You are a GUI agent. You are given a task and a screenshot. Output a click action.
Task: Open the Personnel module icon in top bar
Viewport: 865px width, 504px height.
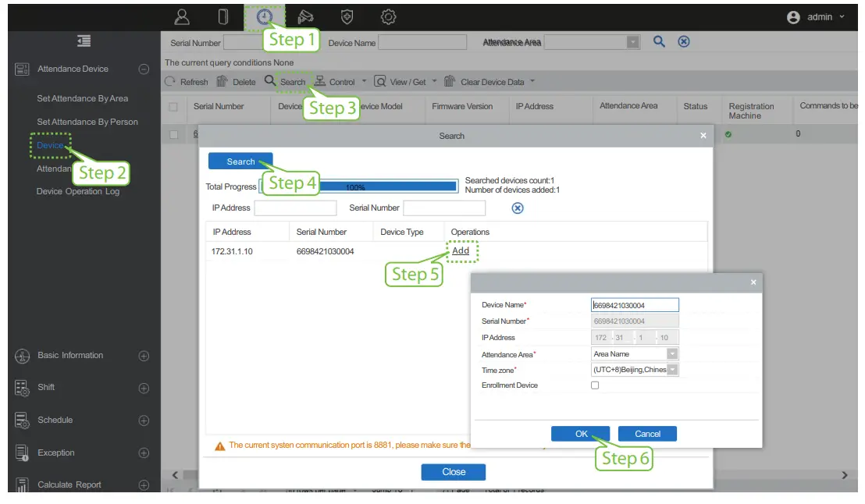[182, 17]
